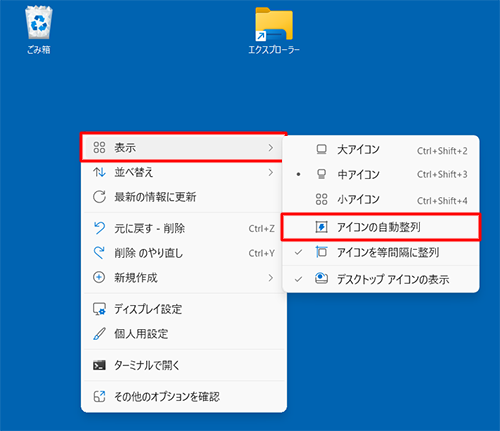500x431 pixels.
Task: Open the 新規作成 submenu
Action: (184, 277)
